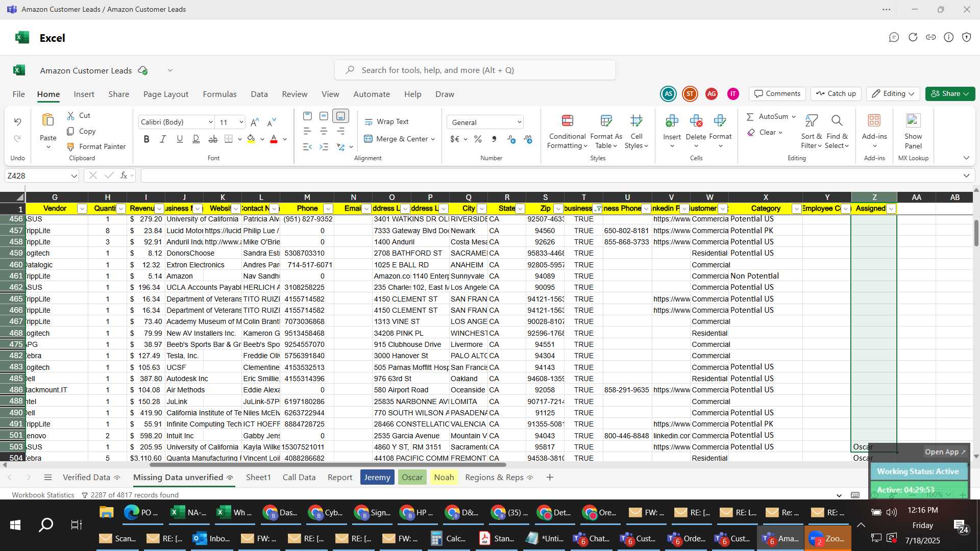
Task: Apply Strikethrough formatting
Action: (x=213, y=139)
